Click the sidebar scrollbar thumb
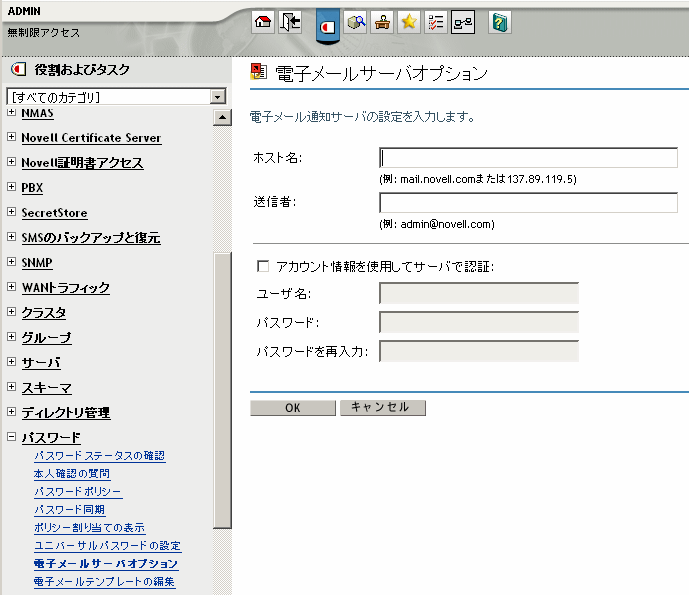 [222, 390]
